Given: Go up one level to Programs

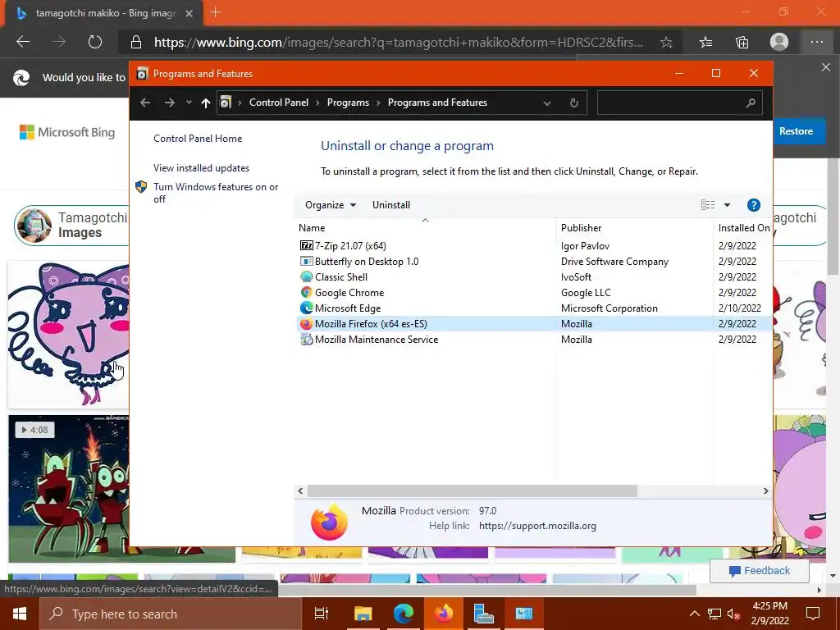Looking at the screenshot, I should click(206, 103).
